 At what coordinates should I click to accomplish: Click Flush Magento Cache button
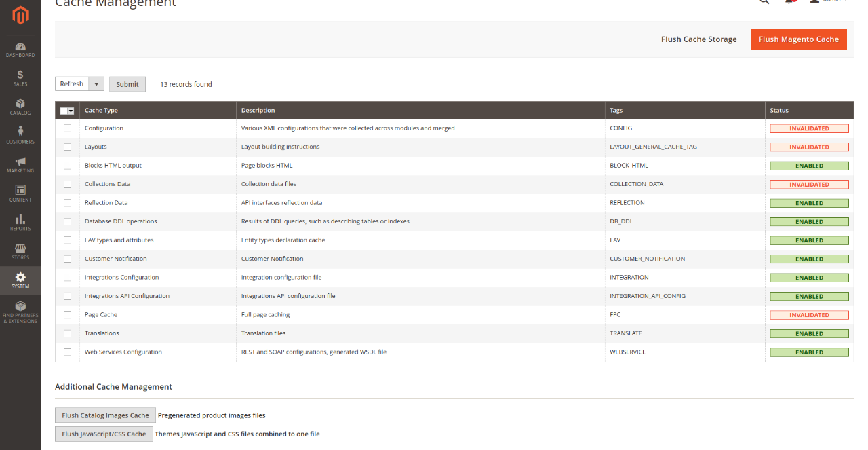(x=799, y=39)
